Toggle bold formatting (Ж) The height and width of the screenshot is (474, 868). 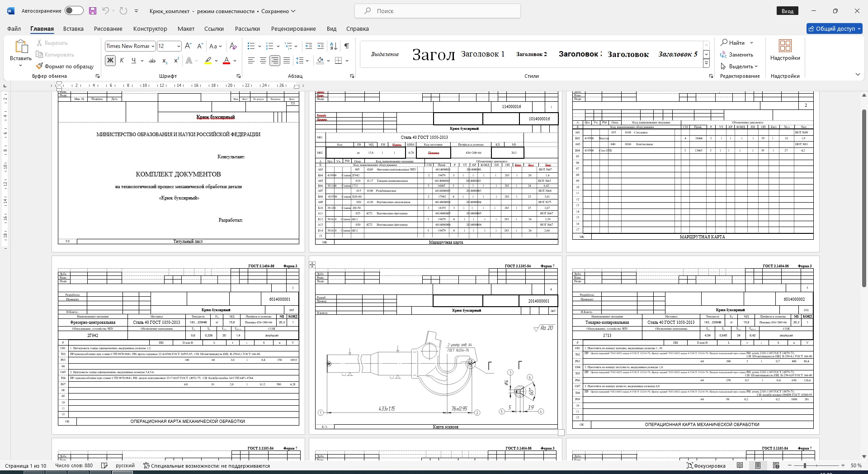110,61
